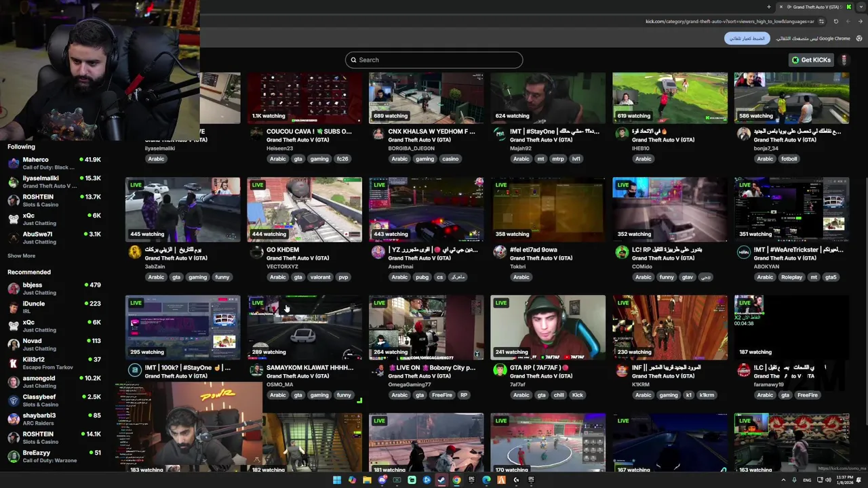Open iDuncle IRL channel in sidebar
868x488 pixels.
54,307
